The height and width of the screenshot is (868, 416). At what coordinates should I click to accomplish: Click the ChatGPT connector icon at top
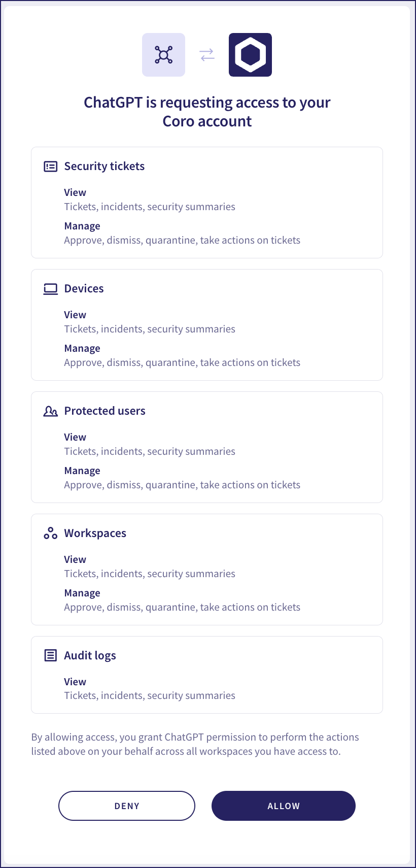click(x=163, y=54)
